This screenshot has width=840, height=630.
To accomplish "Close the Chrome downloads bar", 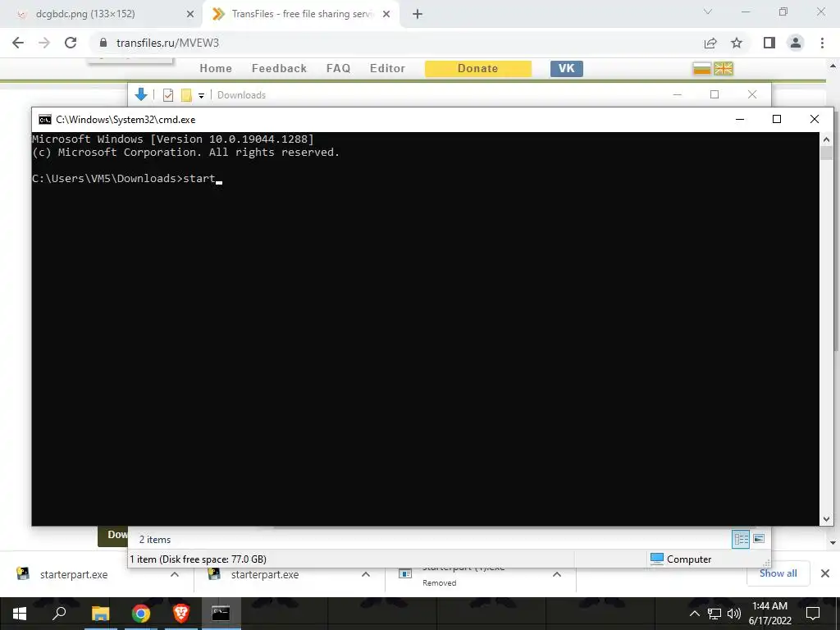I will point(825,573).
